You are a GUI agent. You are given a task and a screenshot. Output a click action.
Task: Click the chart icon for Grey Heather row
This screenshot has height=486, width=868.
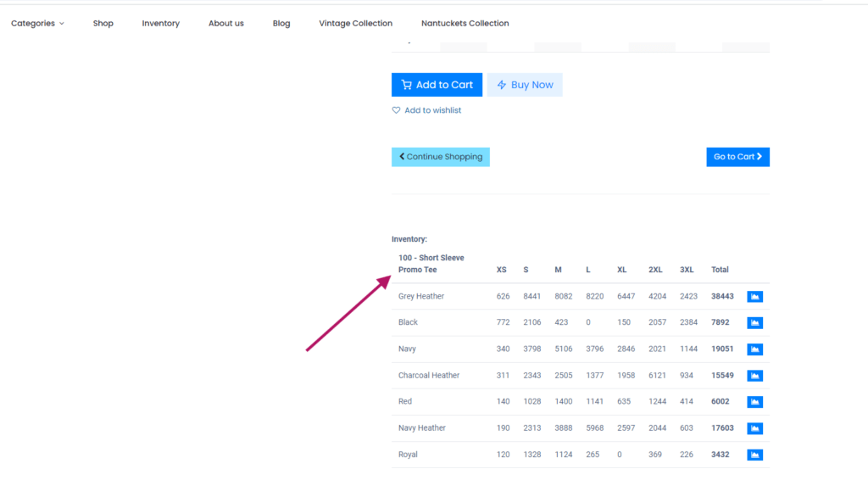tap(754, 296)
